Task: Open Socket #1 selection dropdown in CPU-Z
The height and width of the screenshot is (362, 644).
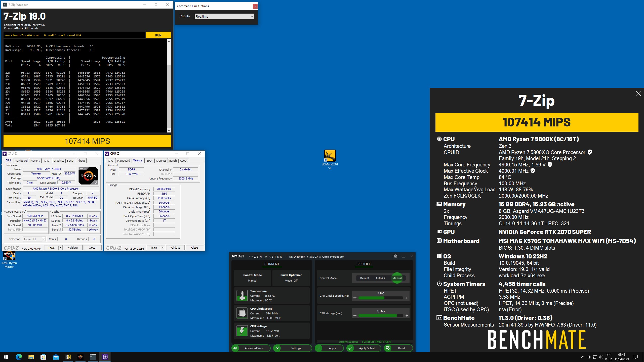Action: [x=34, y=239]
